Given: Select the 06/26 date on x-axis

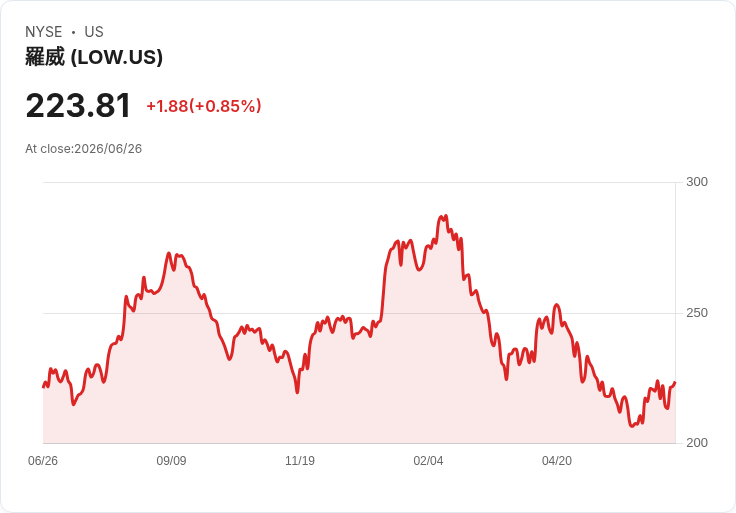Looking at the screenshot, I should coord(43,461).
